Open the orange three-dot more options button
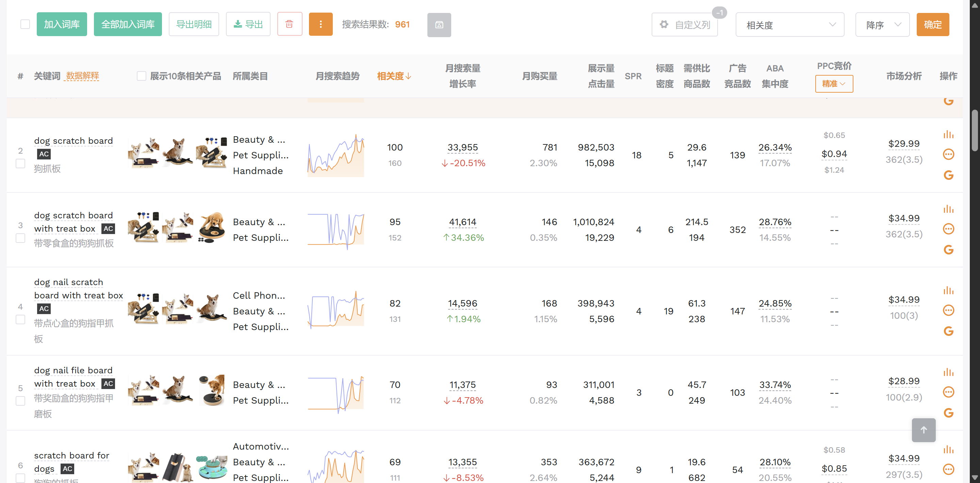Image resolution: width=980 pixels, height=483 pixels. [x=321, y=25]
